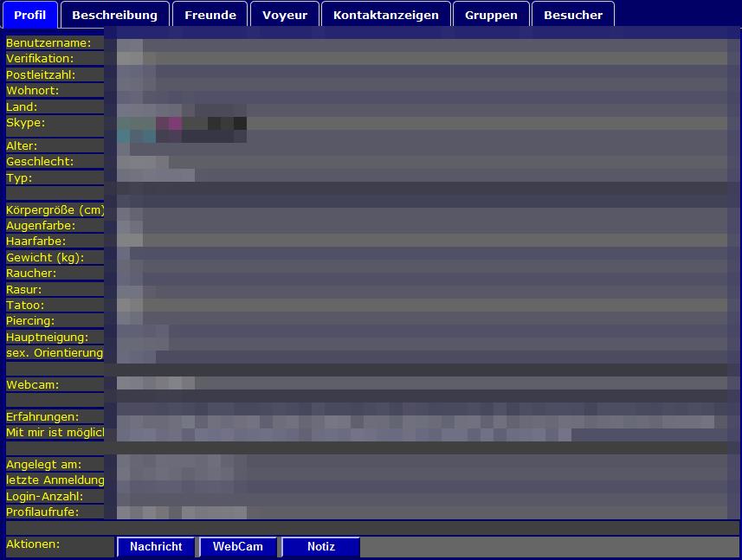742x560 pixels.
Task: Click the Benutzername field label
Action: coord(48,42)
